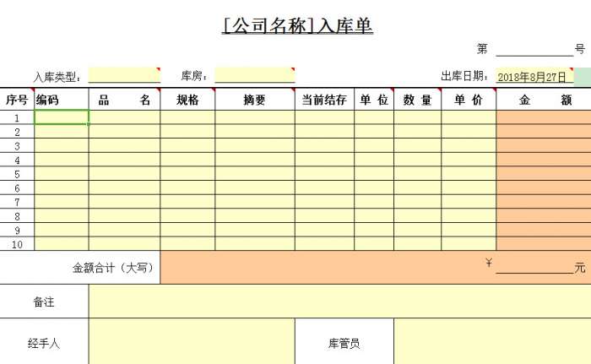Click the 数量 cell in row 6
Viewport: 591px width, 364px height.
(x=417, y=187)
